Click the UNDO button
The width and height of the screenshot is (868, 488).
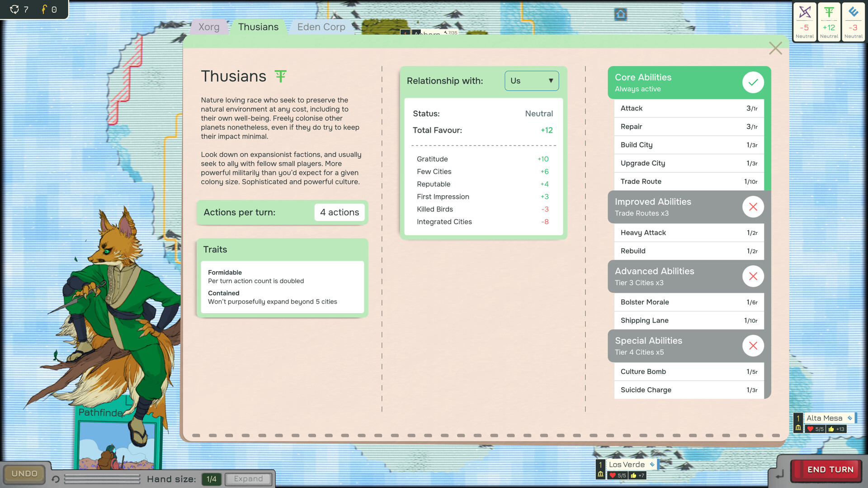24,474
